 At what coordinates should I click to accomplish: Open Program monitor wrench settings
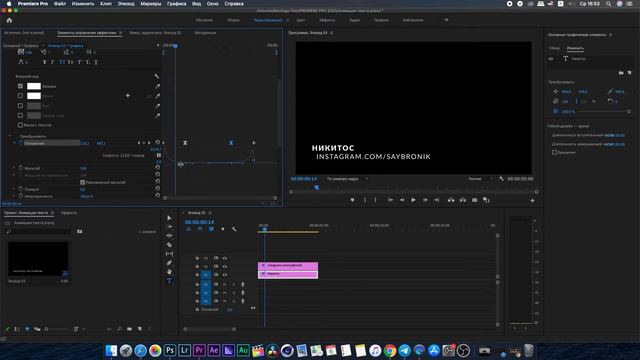pyautogui.click(x=501, y=179)
